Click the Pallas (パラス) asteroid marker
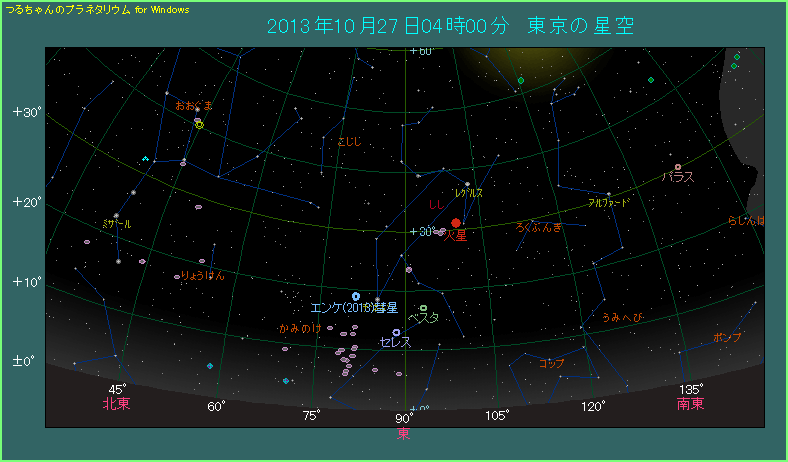 [x=678, y=167]
